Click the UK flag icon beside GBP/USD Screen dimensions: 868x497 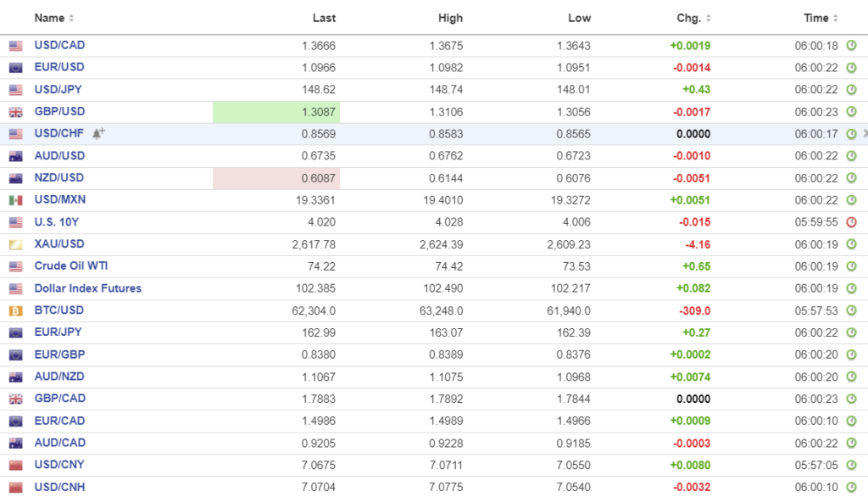click(15, 112)
